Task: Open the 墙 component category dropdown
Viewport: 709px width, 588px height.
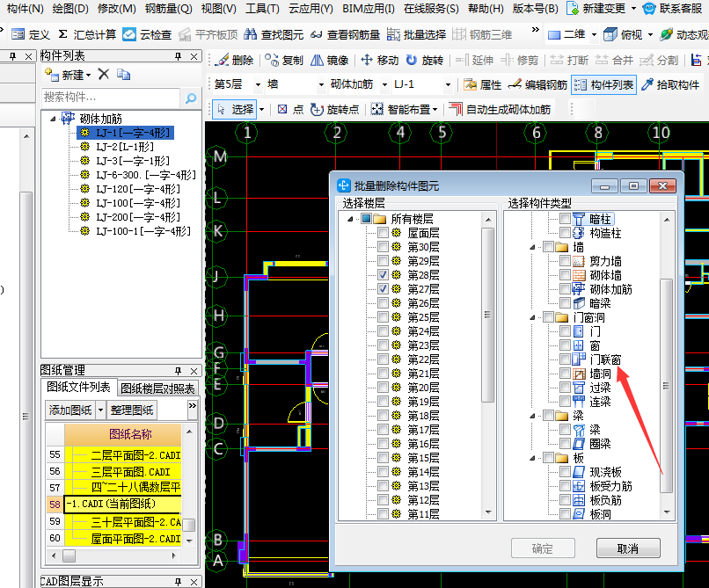Action: (321, 84)
